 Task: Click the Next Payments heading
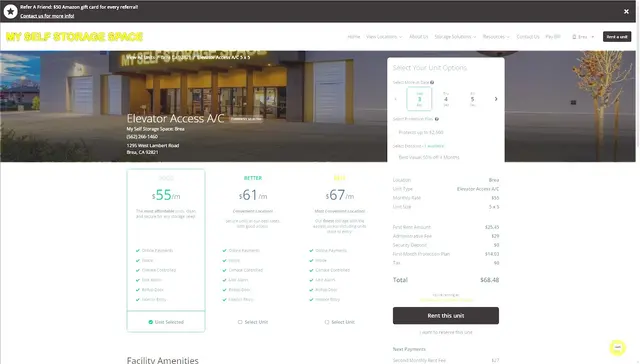409,349
